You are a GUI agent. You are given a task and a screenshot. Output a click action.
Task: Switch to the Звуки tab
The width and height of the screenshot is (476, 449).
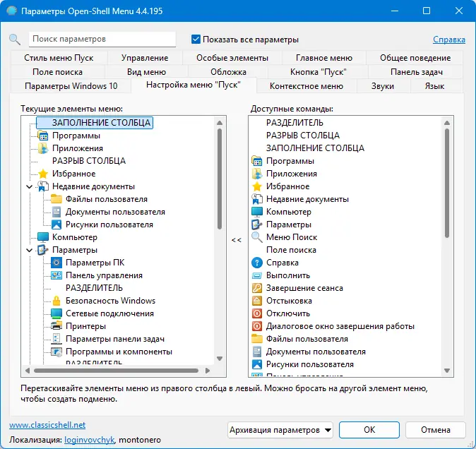point(383,86)
